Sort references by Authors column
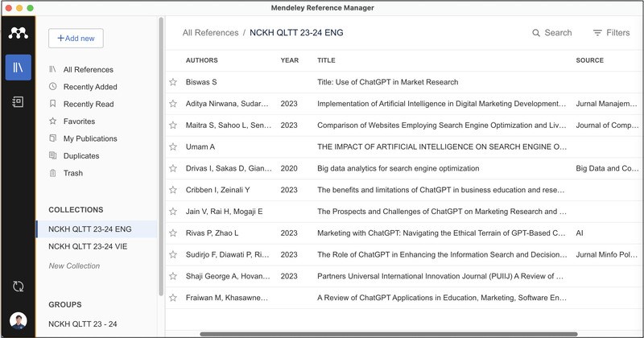Image resolution: width=644 pixels, height=338 pixels. (201, 60)
